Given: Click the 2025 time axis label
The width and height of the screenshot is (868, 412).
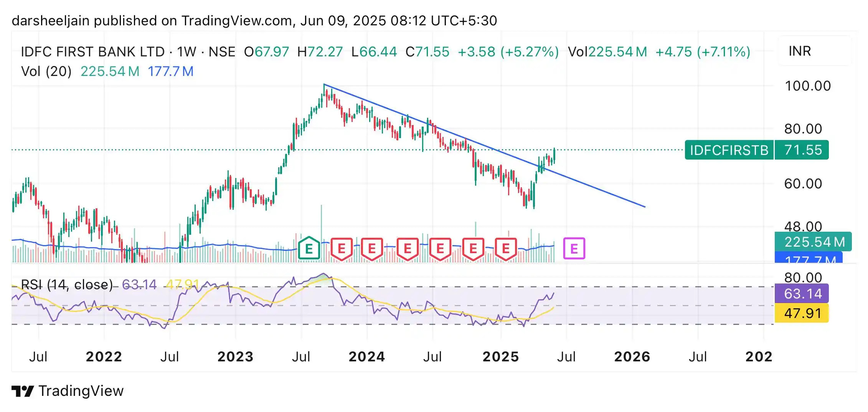Looking at the screenshot, I should click(500, 357).
